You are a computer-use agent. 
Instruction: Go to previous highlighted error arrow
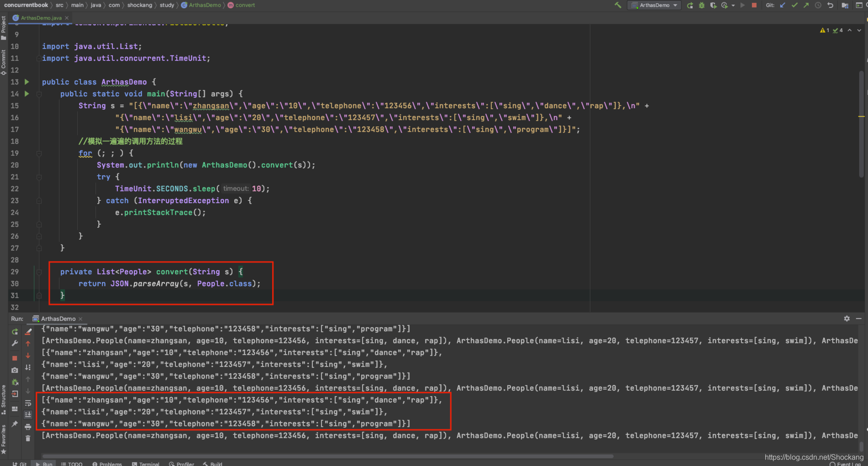pos(850,30)
